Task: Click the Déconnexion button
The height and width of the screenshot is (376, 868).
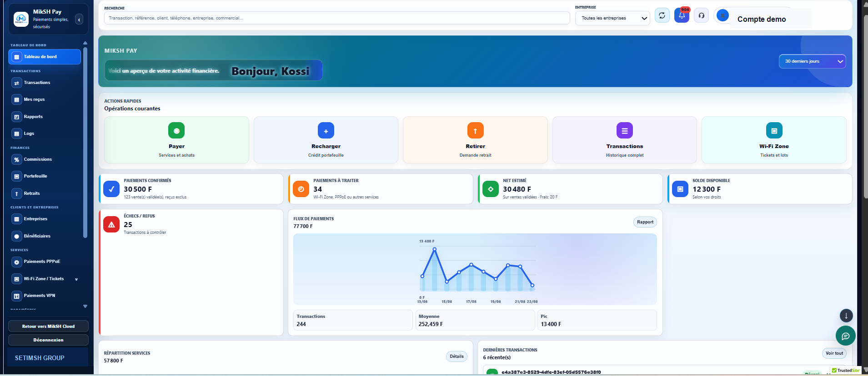Action: click(48, 340)
